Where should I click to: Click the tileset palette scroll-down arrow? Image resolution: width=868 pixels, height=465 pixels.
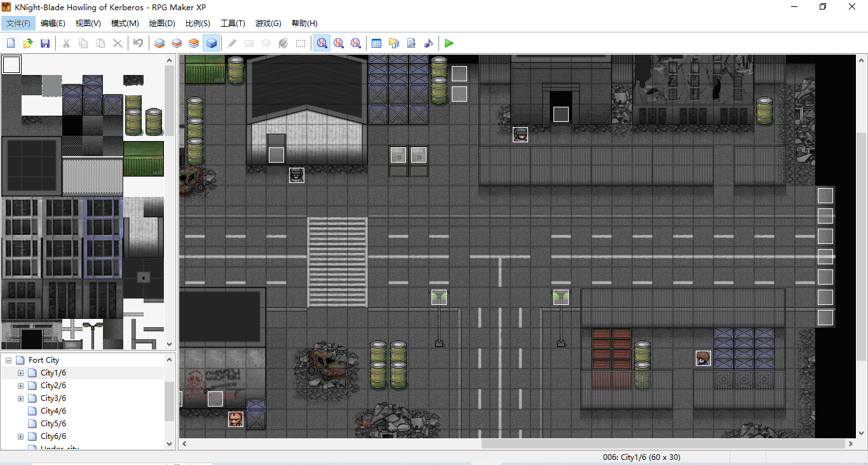click(x=170, y=344)
